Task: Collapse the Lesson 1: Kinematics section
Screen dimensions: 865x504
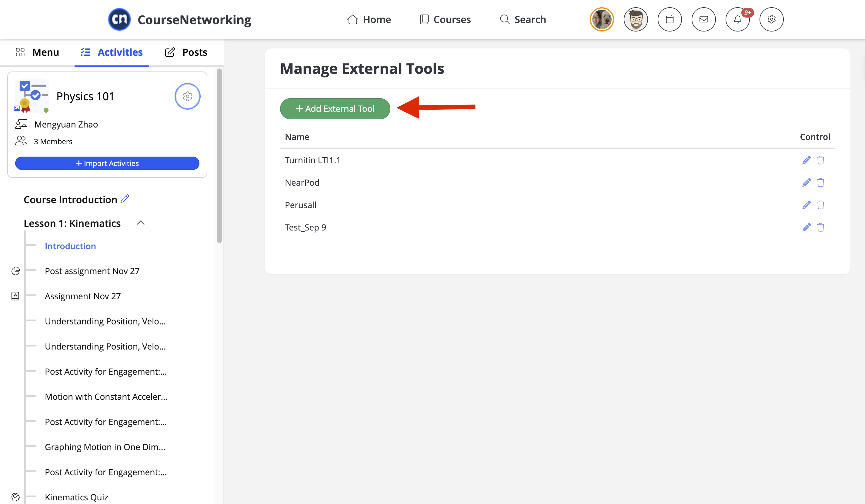Action: 141,223
